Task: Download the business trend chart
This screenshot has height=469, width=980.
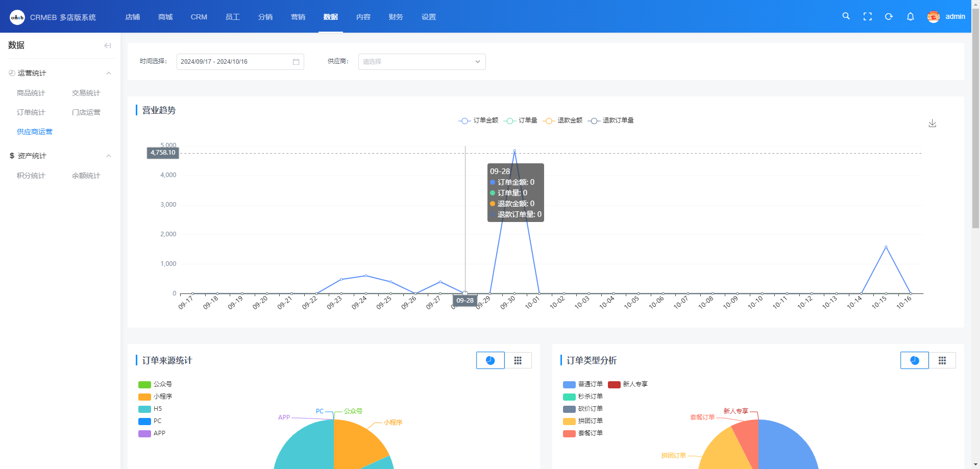Action: click(932, 124)
